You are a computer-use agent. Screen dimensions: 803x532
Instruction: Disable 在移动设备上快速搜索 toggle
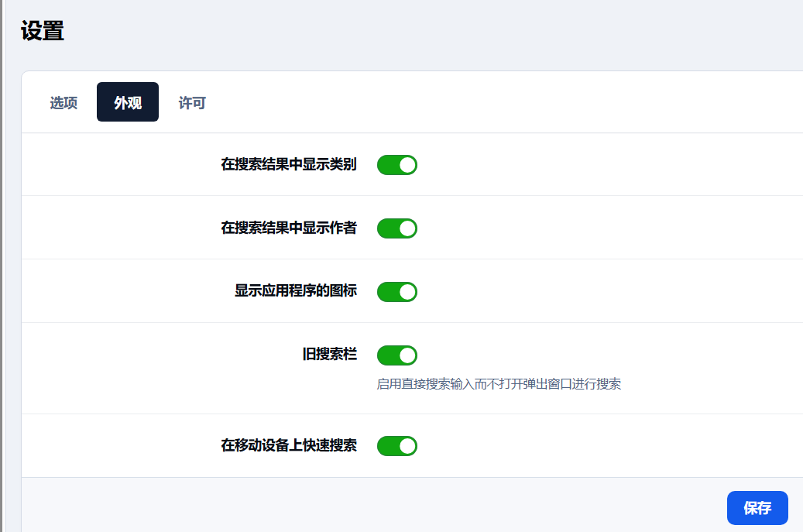pyautogui.click(x=396, y=446)
